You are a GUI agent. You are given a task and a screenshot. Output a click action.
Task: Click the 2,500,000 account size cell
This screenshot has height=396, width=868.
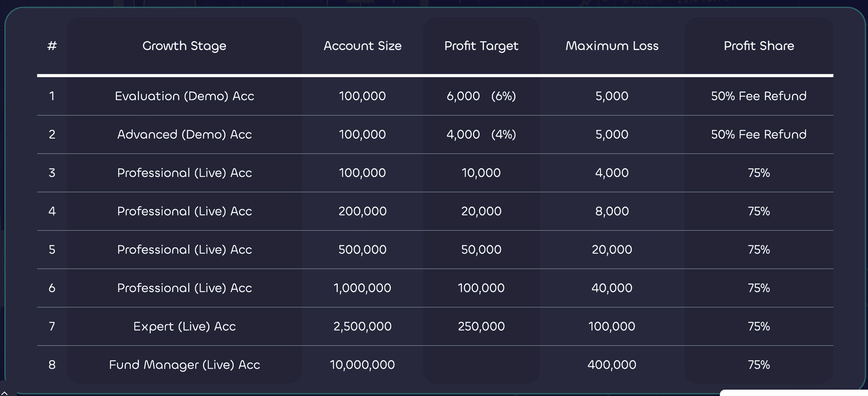(362, 327)
